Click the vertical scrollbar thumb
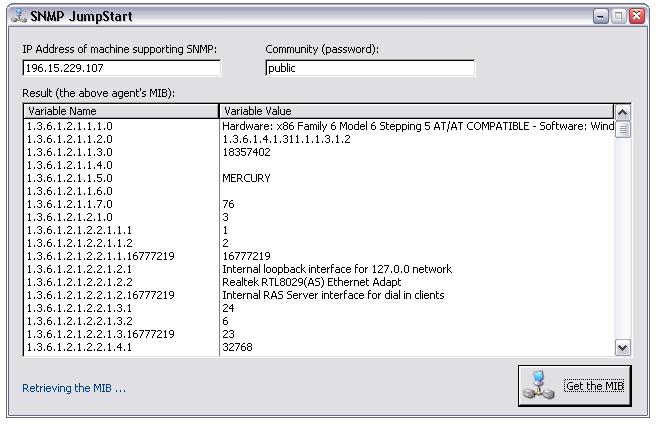This screenshot has height=424, width=656. [623, 129]
